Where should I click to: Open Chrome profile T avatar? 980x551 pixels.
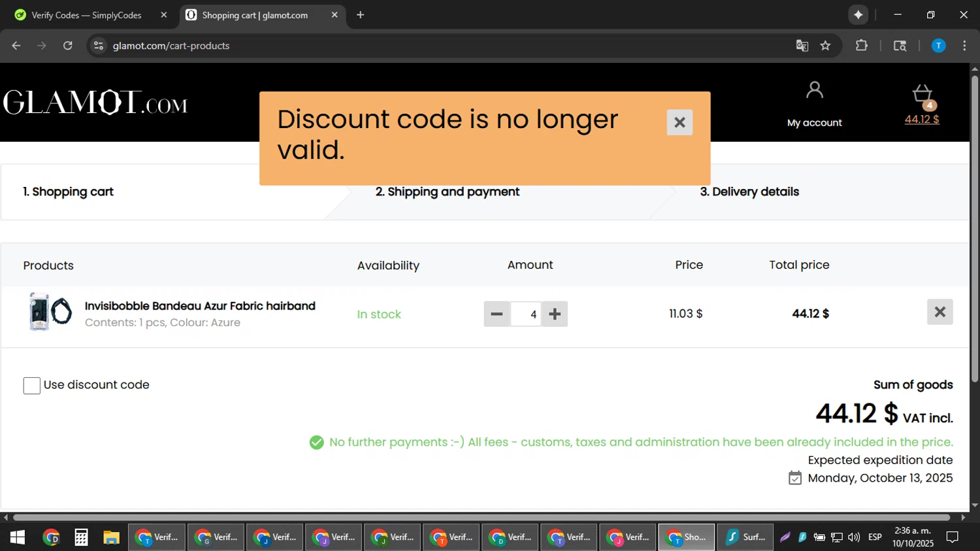(x=938, y=46)
